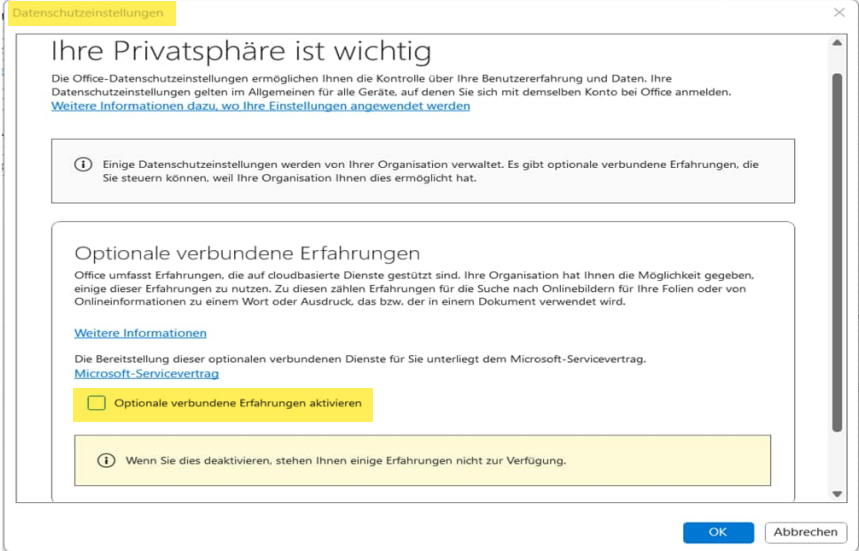Close the Datenschutzeinstellungen dialog with X

coord(839,13)
